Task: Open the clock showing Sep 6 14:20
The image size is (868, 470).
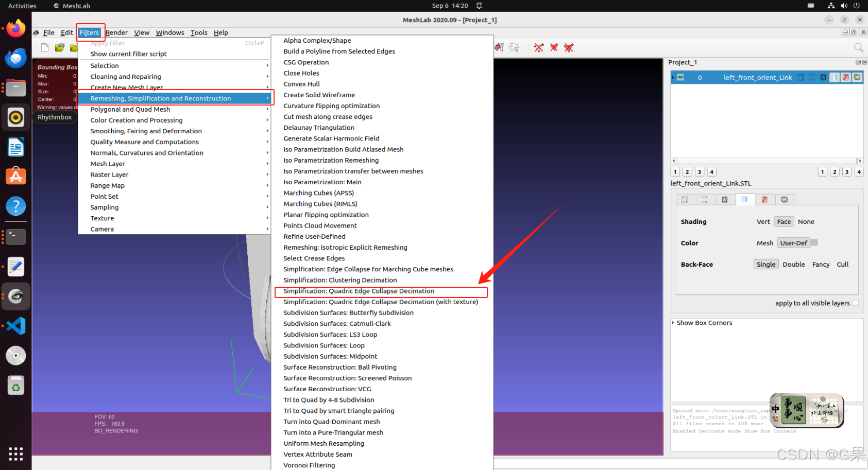Action: click(450, 6)
